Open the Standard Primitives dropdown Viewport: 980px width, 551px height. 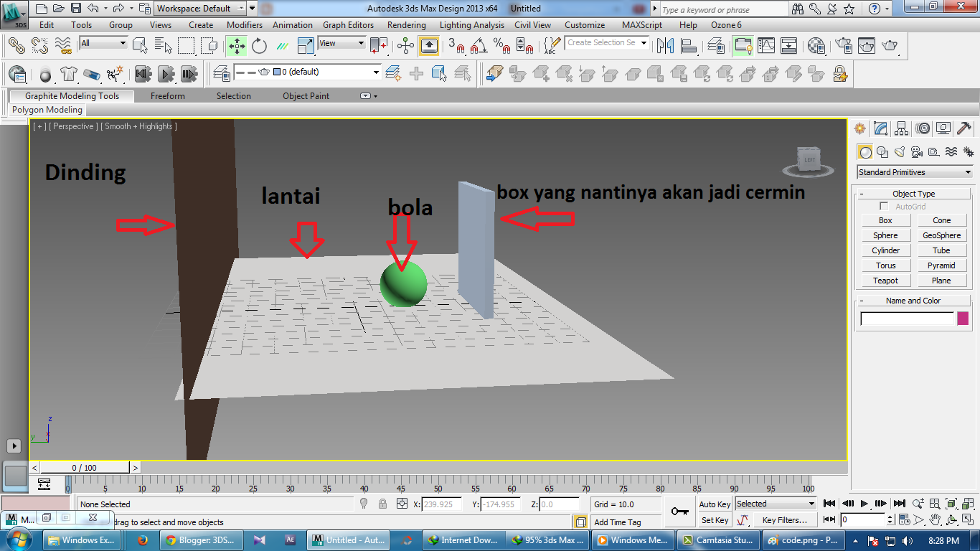(x=915, y=172)
